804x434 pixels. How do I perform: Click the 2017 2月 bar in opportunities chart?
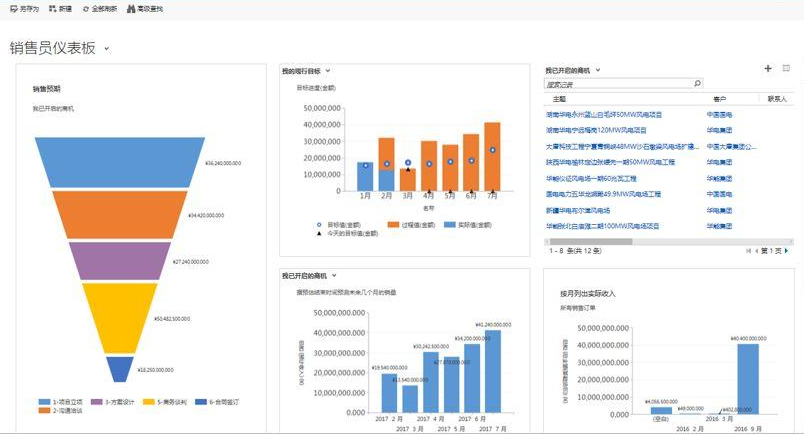pos(389,393)
